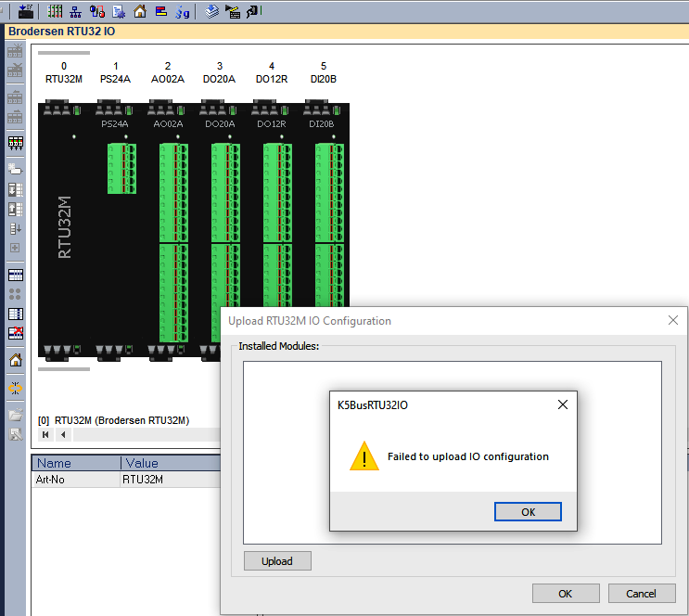
Task: Click the download-to-keyboard icon in top toolbar
Action: [25, 11]
